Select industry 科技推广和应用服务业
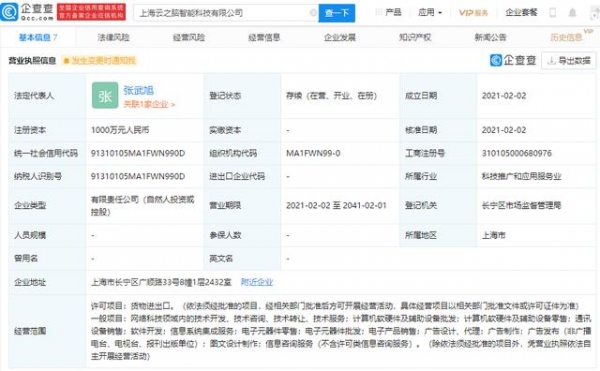Screen dimensions: 600x371 click(x=521, y=176)
